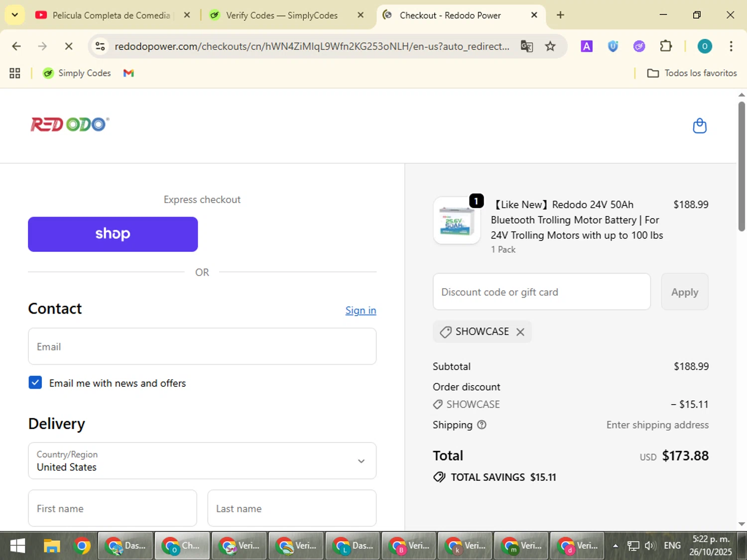
Task: Expand the Country/Region dropdown
Action: [202, 461]
